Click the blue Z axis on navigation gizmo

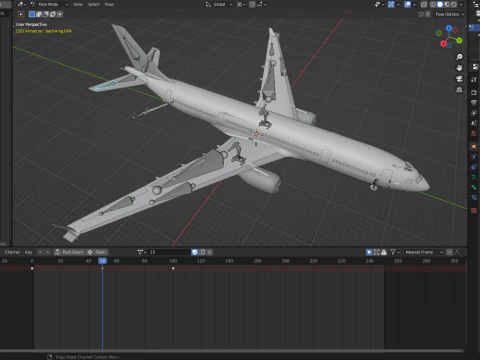coord(449,28)
